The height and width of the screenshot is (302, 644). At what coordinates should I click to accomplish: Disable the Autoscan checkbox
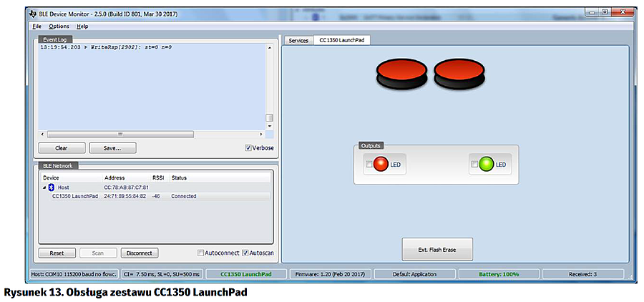[245, 253]
